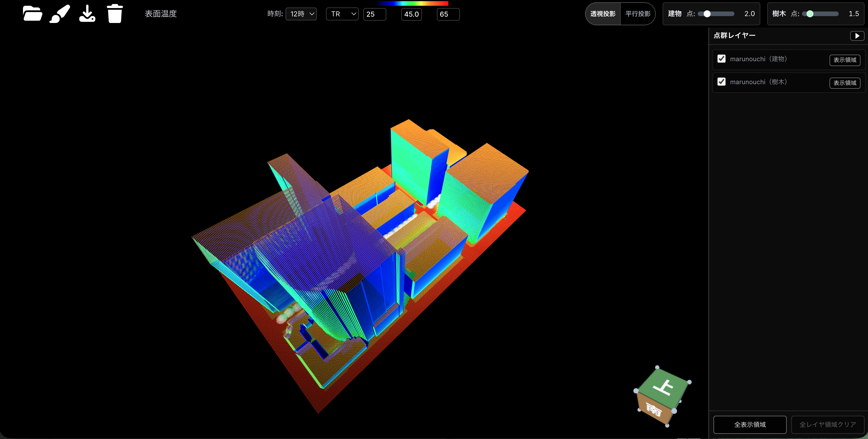Switch to 平行投影 projection
Image resolution: width=868 pixels, height=439 pixels.
(x=638, y=14)
